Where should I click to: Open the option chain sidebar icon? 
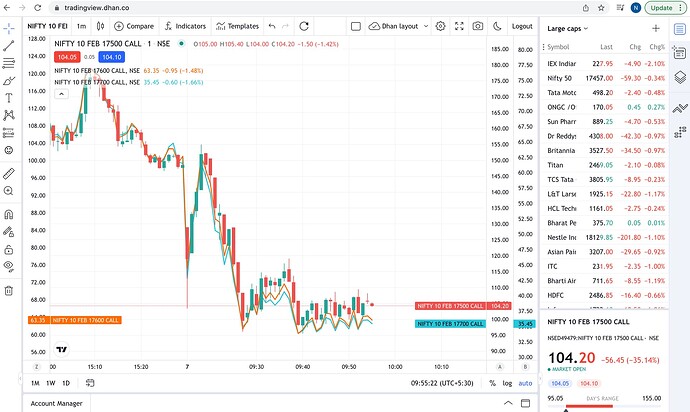pos(680,132)
